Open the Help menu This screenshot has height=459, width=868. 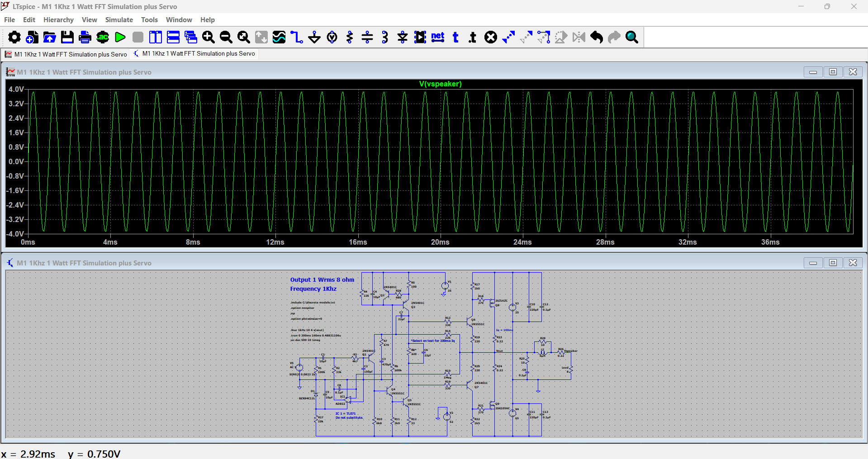pyautogui.click(x=208, y=20)
